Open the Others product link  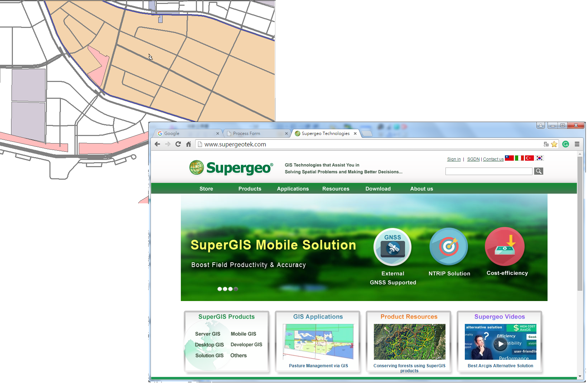(x=238, y=355)
